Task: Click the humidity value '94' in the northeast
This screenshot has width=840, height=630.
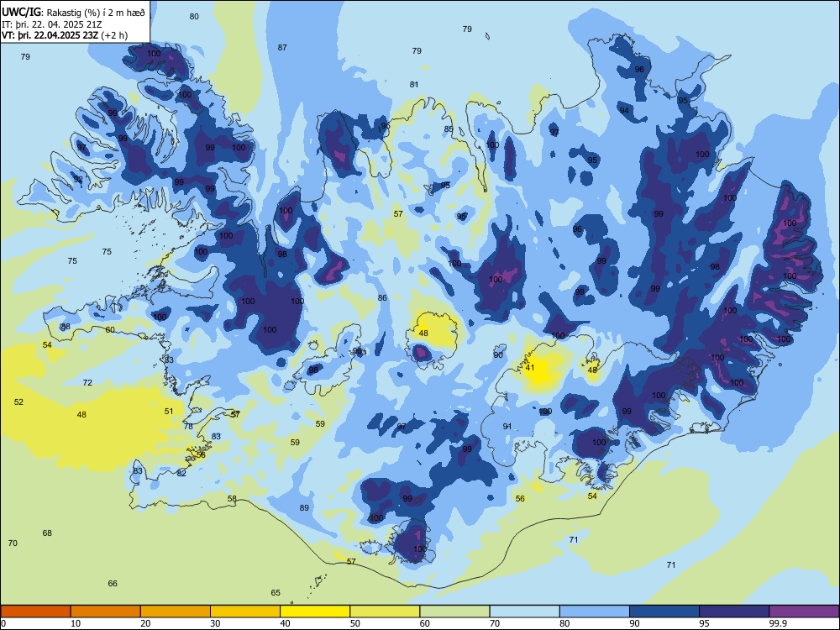Action: point(624,110)
